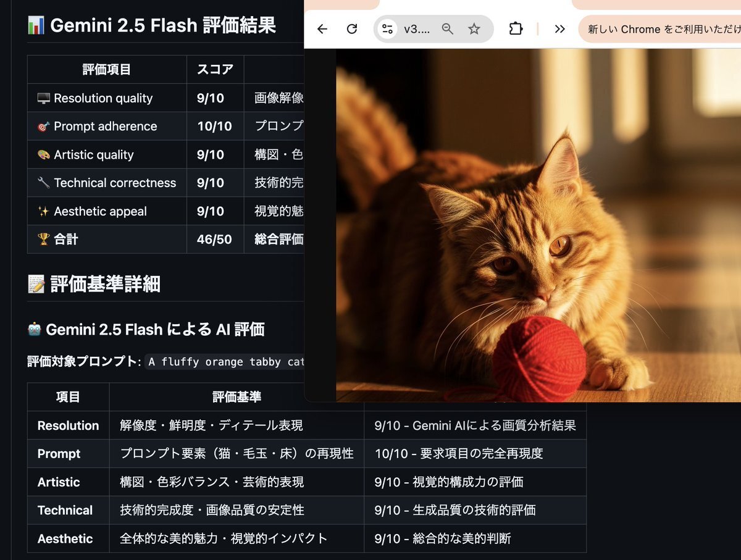Click the 項目 column header in lower table
This screenshot has height=560, width=741.
(68, 397)
